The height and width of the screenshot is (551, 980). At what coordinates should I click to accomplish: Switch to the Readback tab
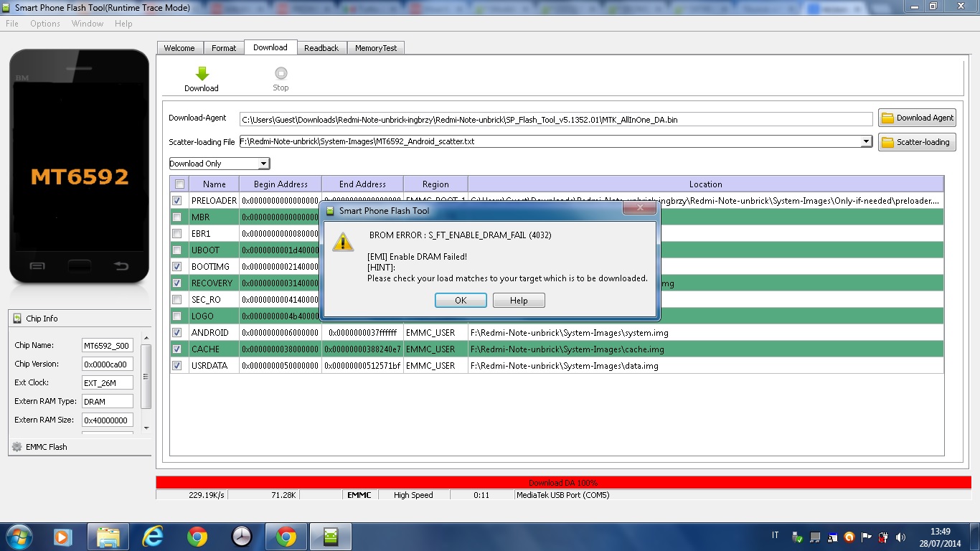click(321, 48)
